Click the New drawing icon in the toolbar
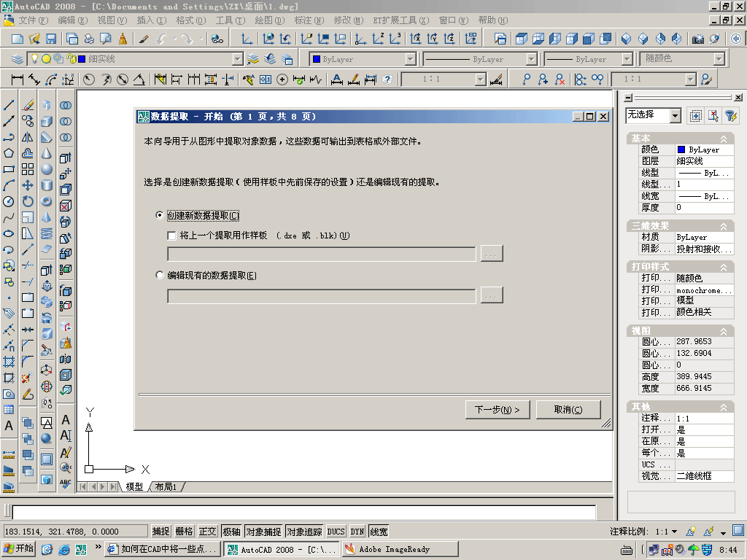 18,39
